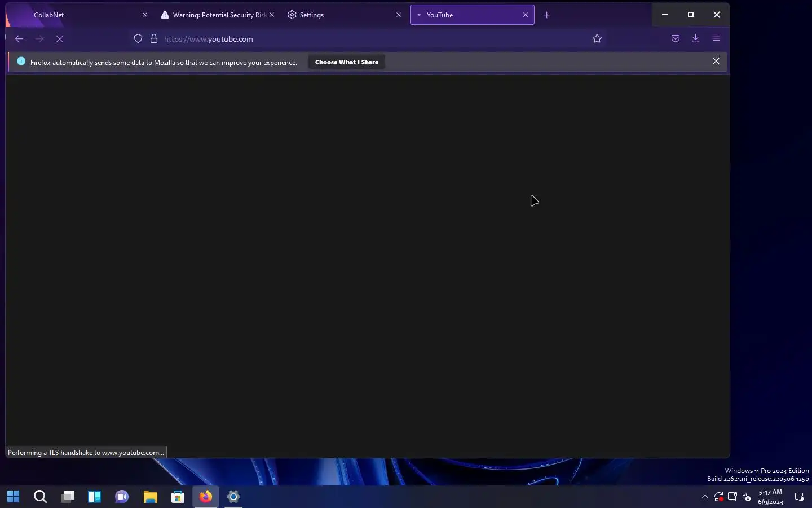
Task: Click the forward navigation arrow
Action: (39, 39)
